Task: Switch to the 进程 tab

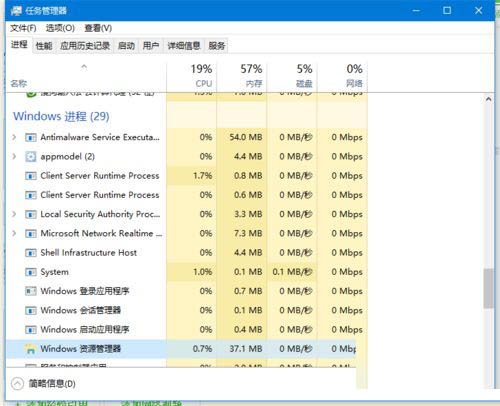Action: coord(19,45)
